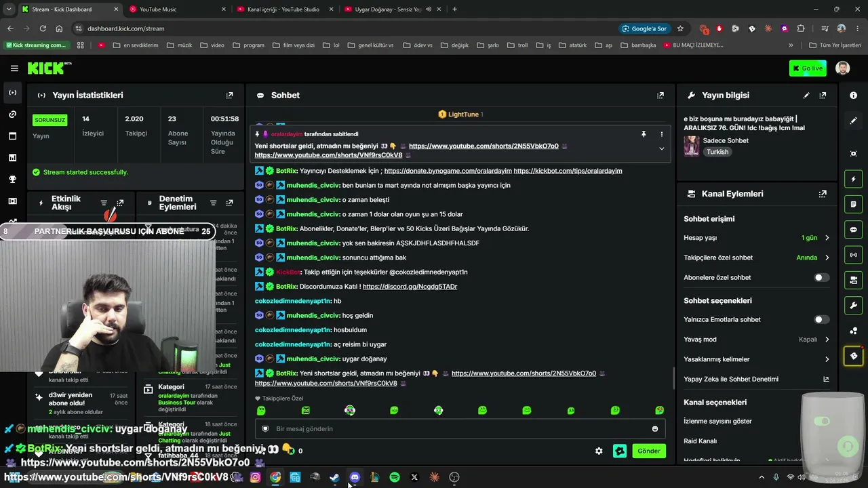868x488 pixels.
Task: Open the bar chart analytics sidebar icon
Action: tap(12, 158)
